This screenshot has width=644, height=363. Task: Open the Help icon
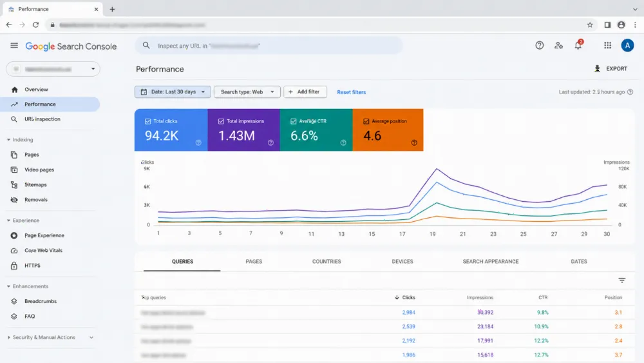539,46
